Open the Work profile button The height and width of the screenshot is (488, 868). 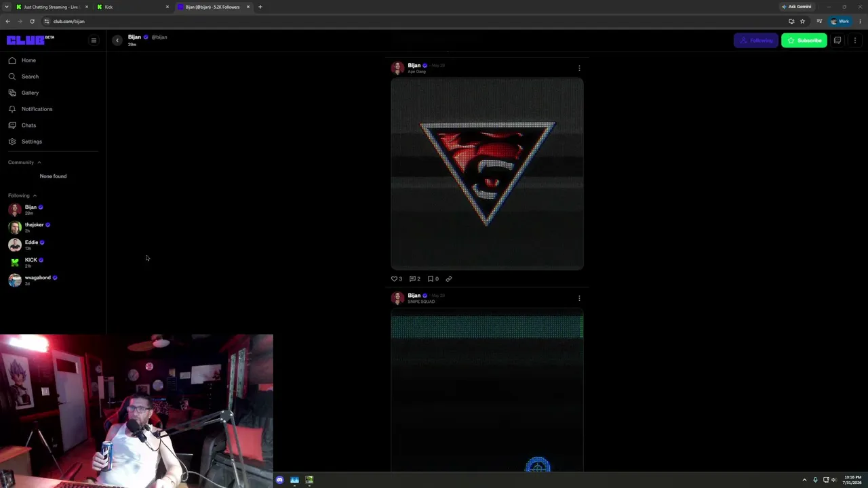tap(840, 21)
